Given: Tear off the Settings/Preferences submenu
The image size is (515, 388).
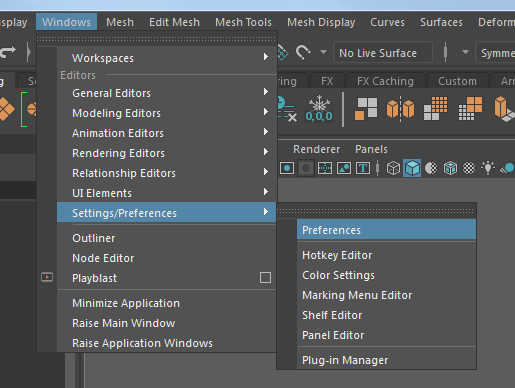Looking at the screenshot, I should click(x=375, y=211).
